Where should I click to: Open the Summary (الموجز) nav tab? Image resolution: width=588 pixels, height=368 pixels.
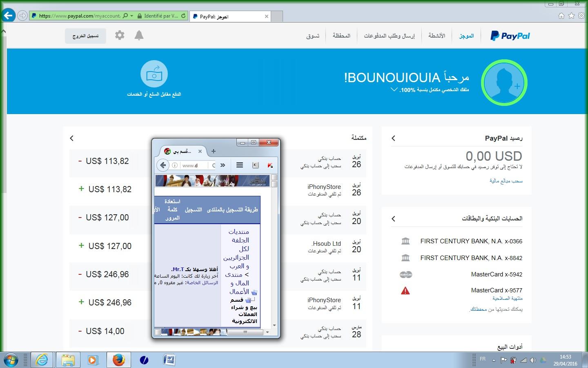[x=466, y=36]
